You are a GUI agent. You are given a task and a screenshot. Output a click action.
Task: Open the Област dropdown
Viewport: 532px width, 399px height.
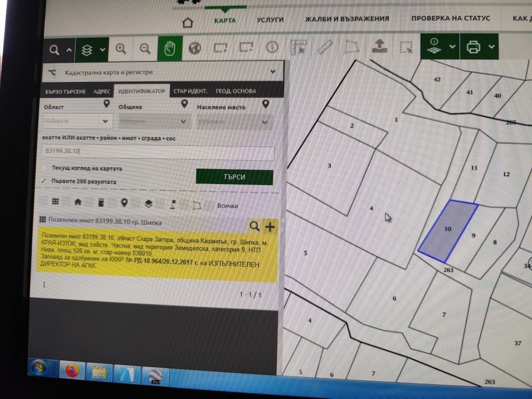point(78,121)
